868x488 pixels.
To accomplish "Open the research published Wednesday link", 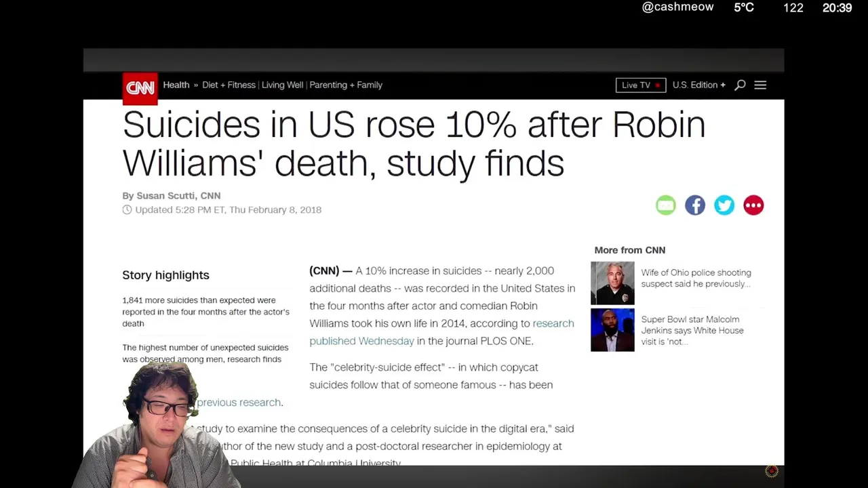I will 441,332.
